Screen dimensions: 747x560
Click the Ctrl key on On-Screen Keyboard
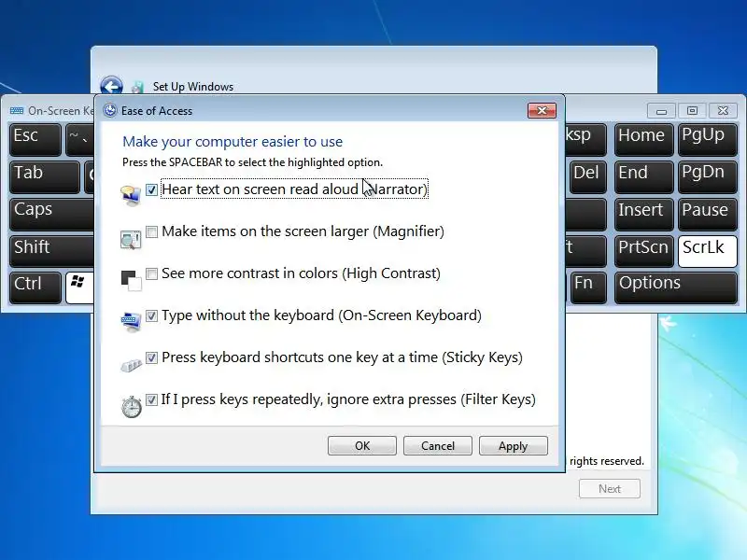click(35, 287)
